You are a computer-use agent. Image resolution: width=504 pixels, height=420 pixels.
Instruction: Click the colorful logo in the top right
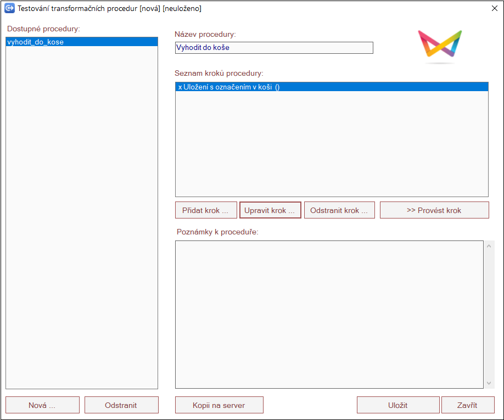(439, 45)
